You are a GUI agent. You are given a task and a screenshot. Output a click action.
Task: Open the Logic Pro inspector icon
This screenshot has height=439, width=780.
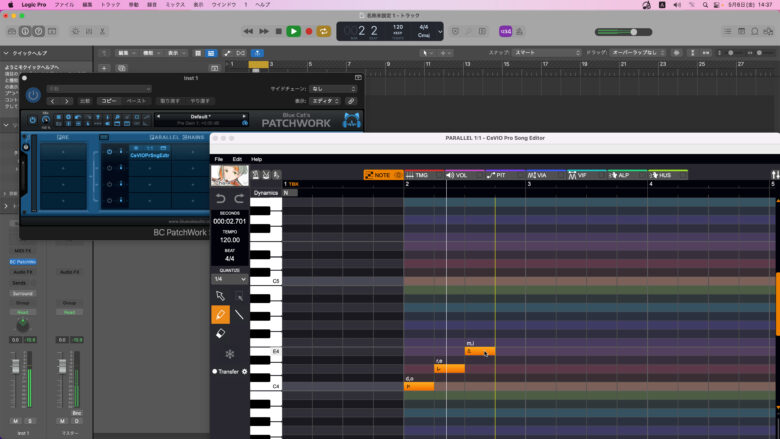tap(25, 31)
